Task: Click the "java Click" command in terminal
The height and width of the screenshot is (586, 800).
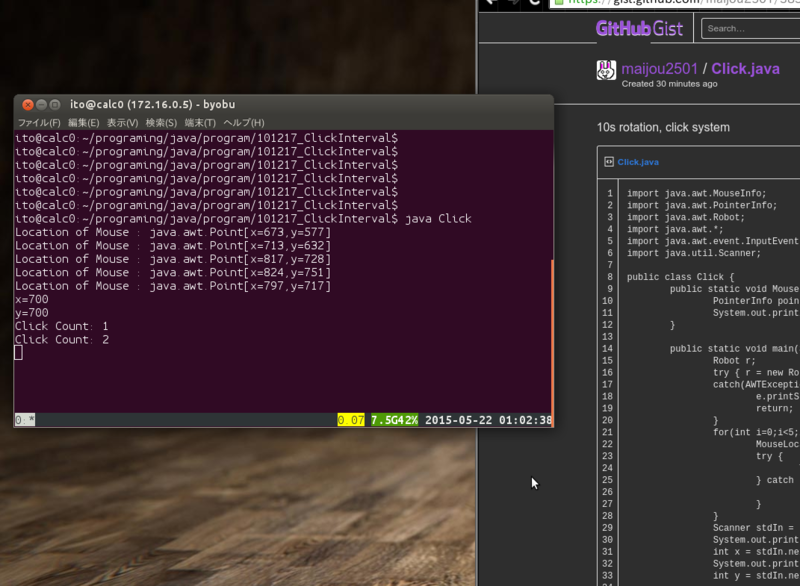Action: [438, 219]
